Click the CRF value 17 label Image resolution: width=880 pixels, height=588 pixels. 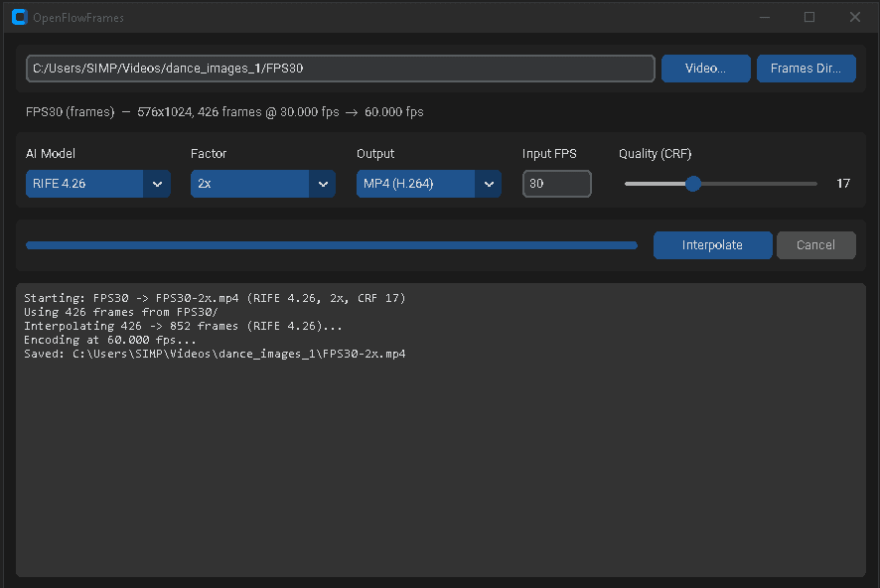(843, 184)
